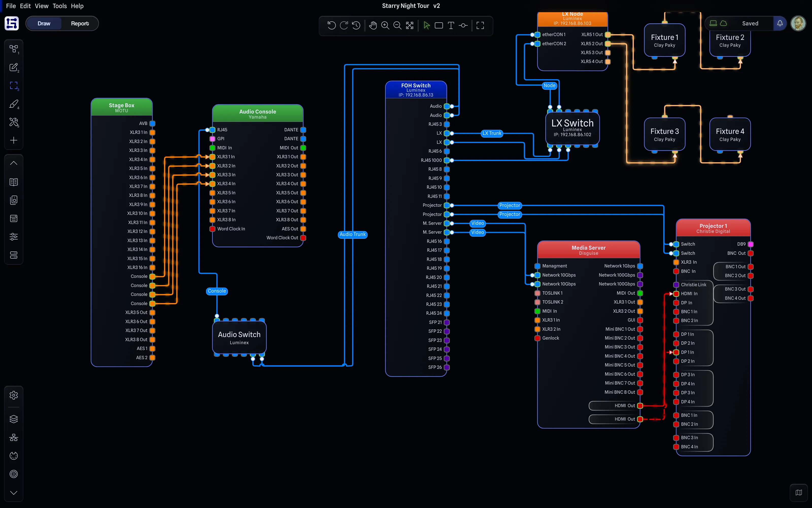Viewport: 812px width, 508px height.
Task: Switch to Draw mode
Action: pos(44,24)
